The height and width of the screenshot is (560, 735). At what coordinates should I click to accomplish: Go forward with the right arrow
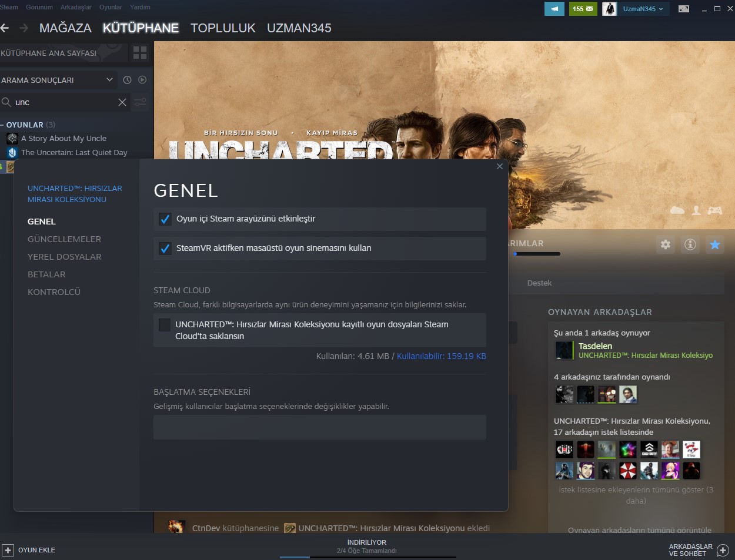tap(24, 28)
